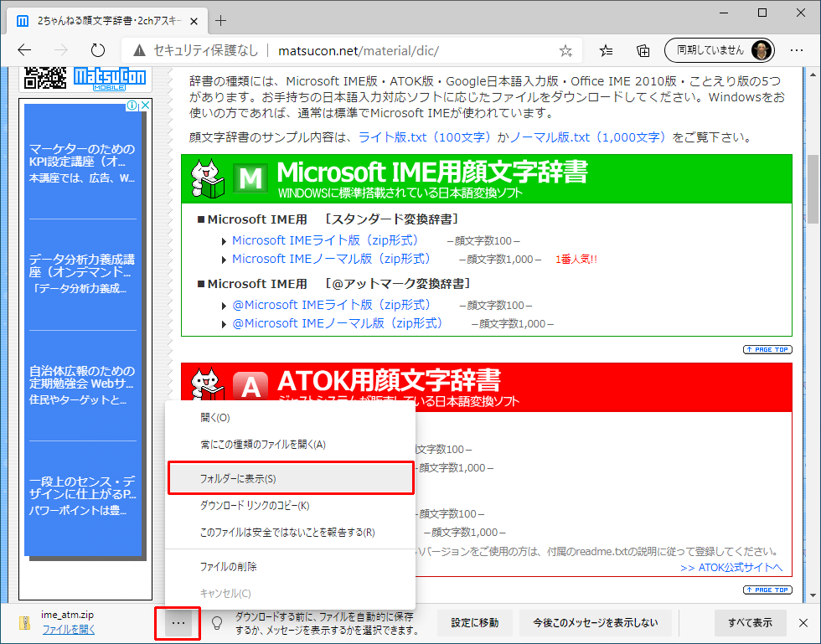Image resolution: width=821 pixels, height=644 pixels.
Task: Click the ime_atm.zip file icon
Action: pos(24,622)
